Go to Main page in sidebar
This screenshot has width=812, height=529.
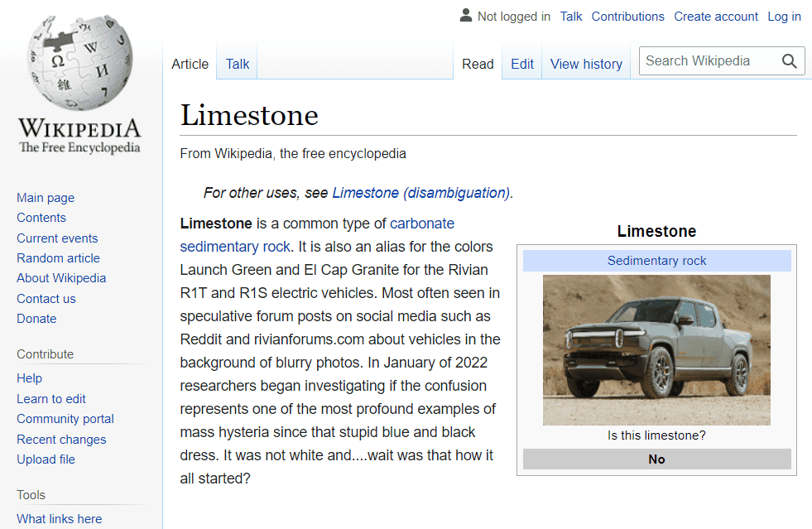click(x=46, y=198)
